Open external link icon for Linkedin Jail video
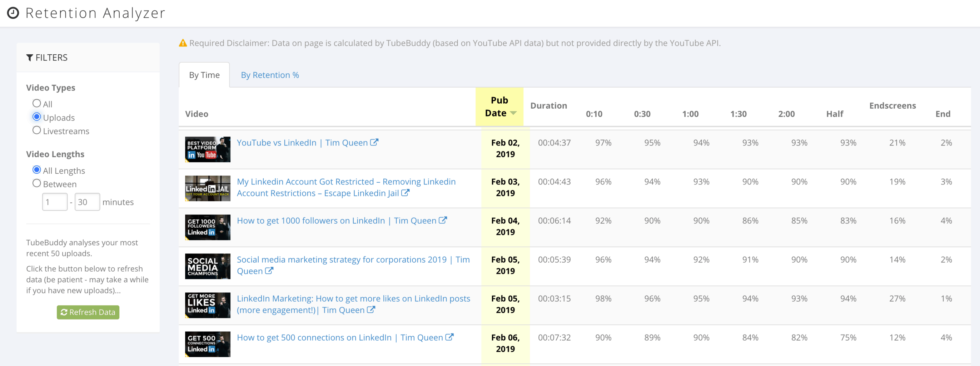The height and width of the screenshot is (366, 980). [406, 193]
